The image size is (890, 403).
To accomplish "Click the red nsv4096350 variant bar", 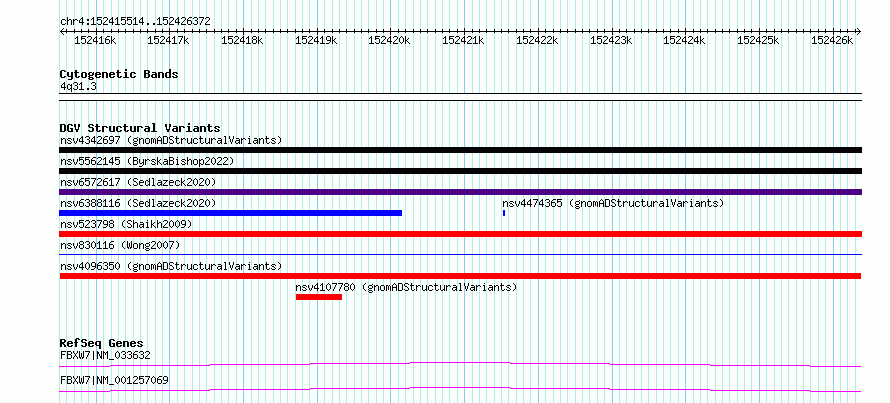I will point(460,276).
